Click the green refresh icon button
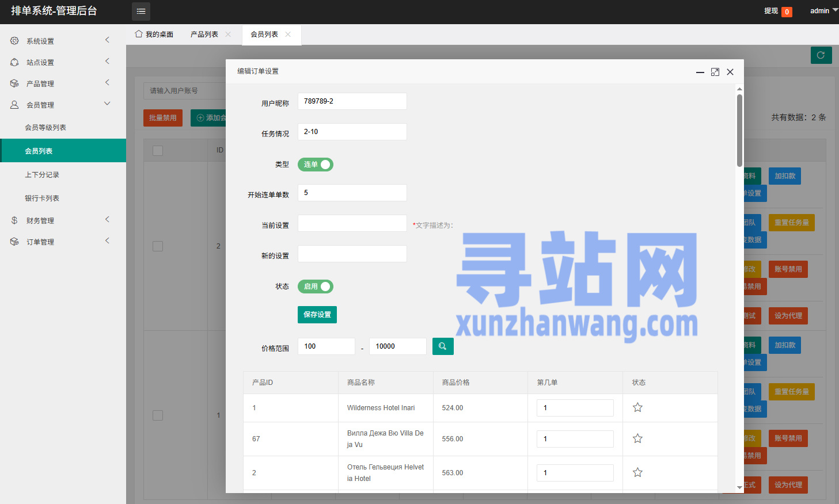Screen dimensions: 839x504 pos(821,55)
